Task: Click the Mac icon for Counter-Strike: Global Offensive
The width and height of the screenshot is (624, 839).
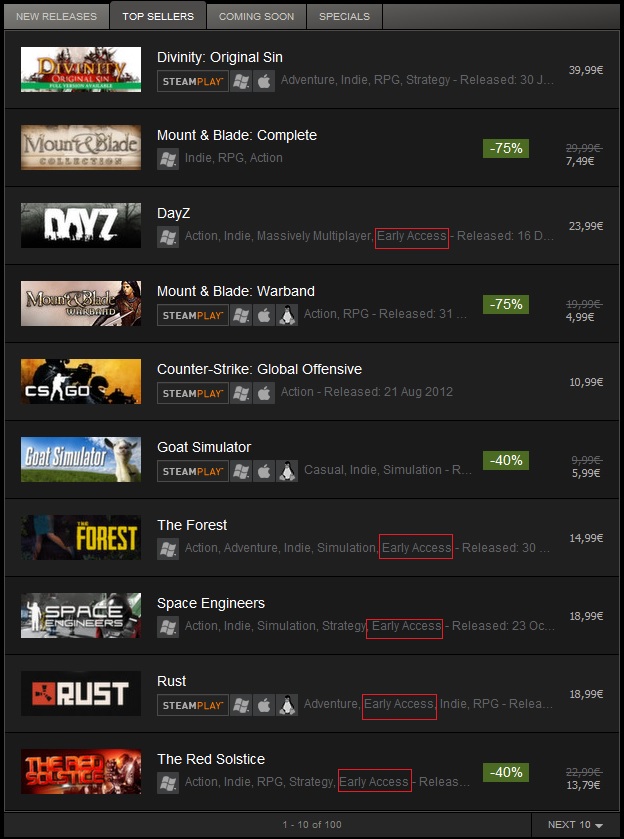Action: click(x=264, y=393)
